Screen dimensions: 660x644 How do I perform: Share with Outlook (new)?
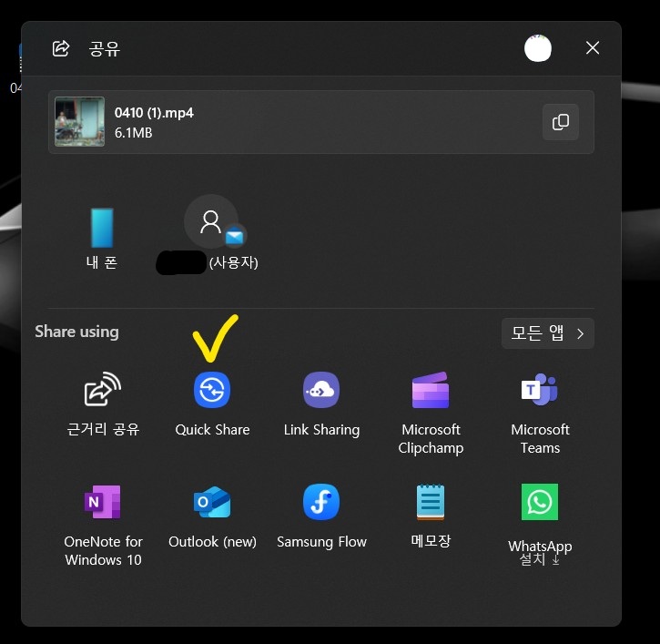point(212,516)
